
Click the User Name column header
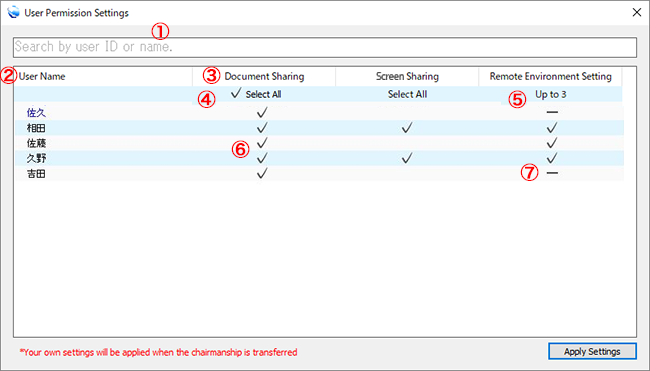point(103,76)
